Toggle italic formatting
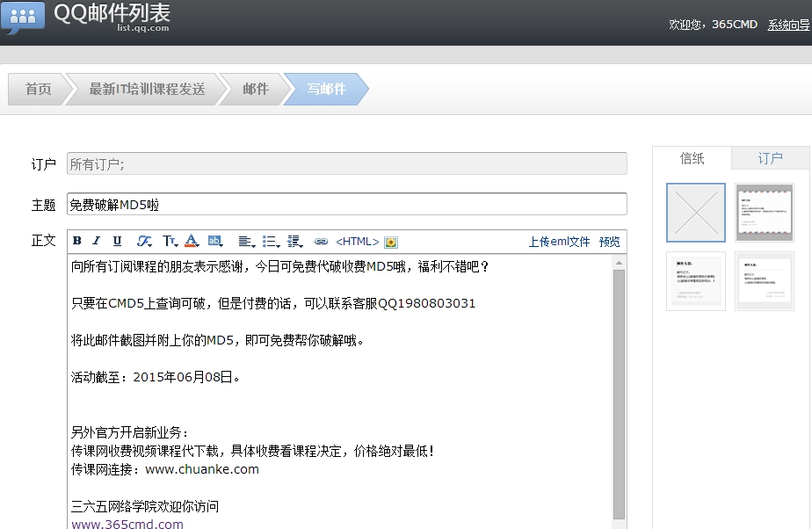The image size is (812, 529). 97,241
